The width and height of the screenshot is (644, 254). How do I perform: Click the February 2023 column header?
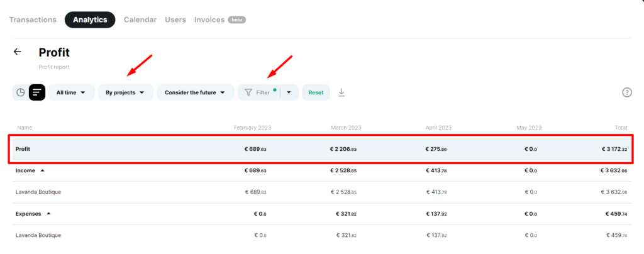click(x=253, y=128)
